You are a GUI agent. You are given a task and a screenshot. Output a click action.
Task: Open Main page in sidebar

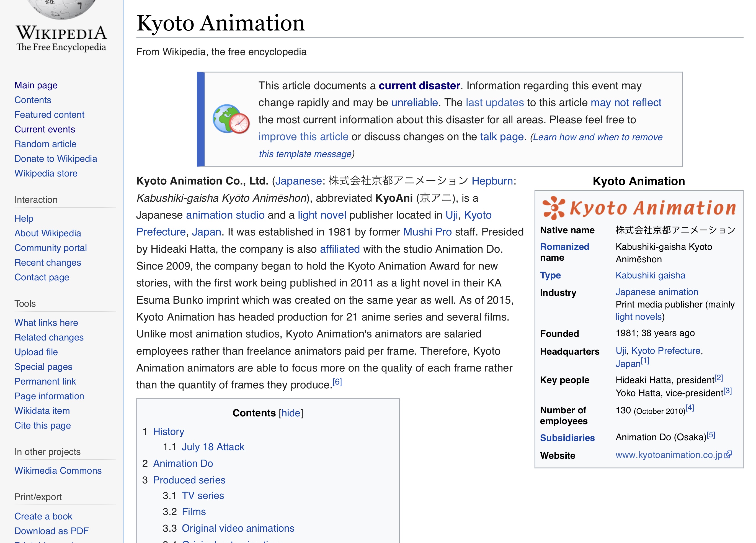tap(36, 85)
